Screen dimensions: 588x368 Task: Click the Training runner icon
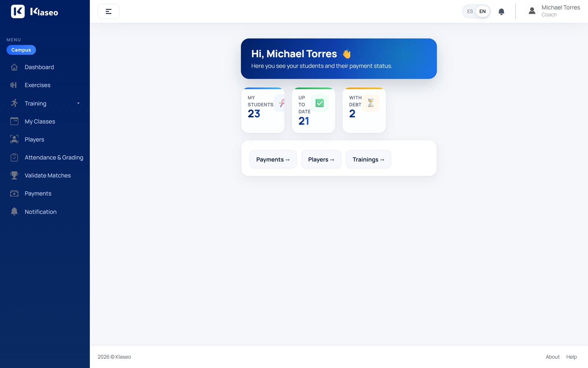14,103
